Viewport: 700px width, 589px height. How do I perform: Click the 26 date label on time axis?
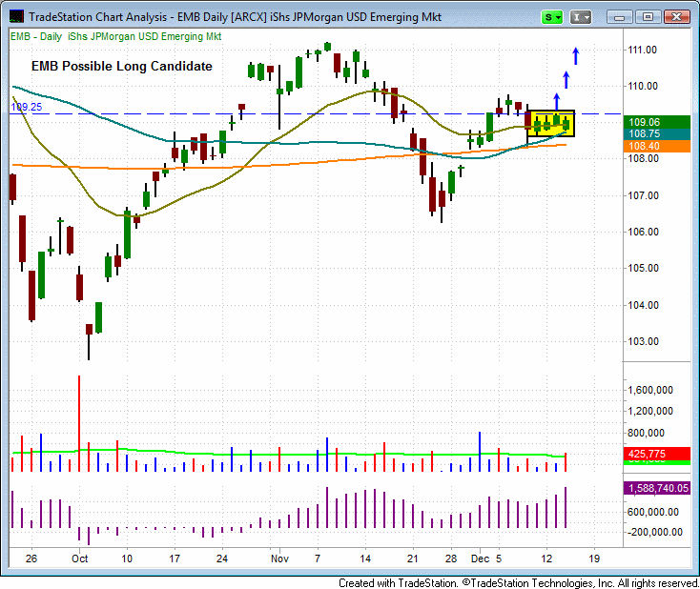point(31,559)
